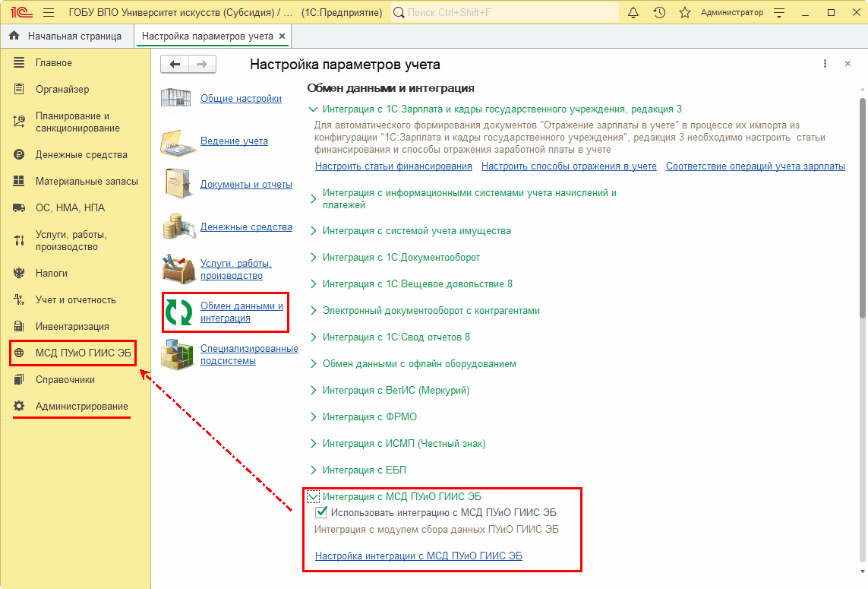
Task: Click the favorites star icon
Action: 684,13
